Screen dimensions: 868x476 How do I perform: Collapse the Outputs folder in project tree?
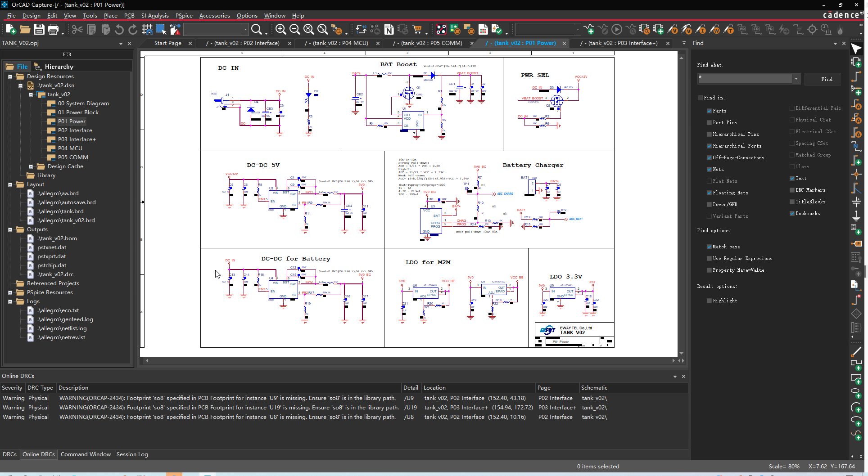click(10, 229)
